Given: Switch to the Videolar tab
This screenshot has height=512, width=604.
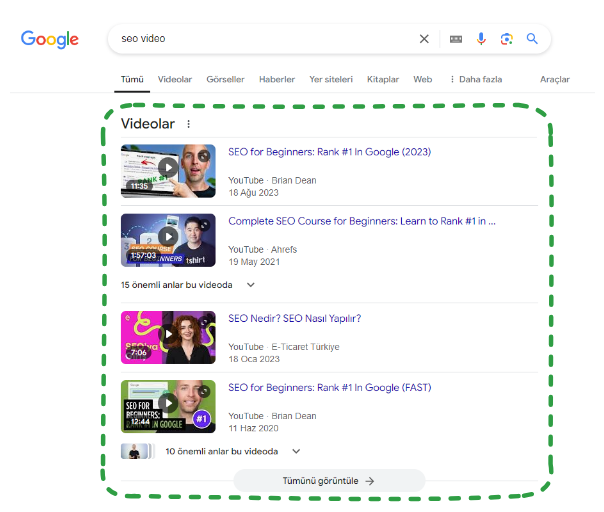Looking at the screenshot, I should 175,79.
